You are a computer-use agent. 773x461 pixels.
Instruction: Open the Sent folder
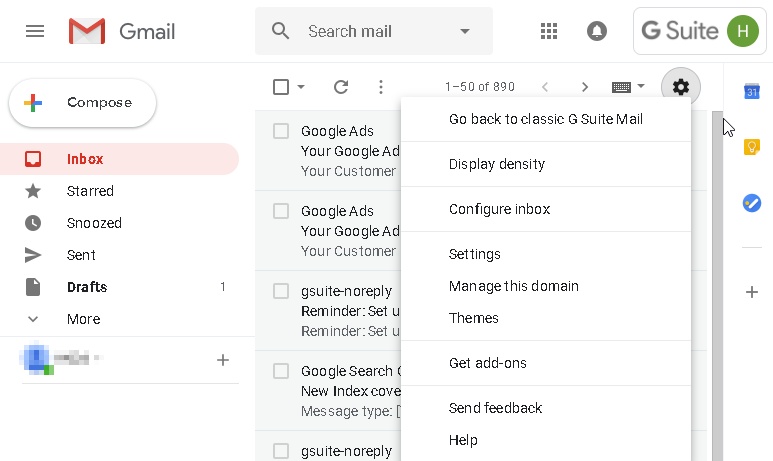[x=119, y=255]
